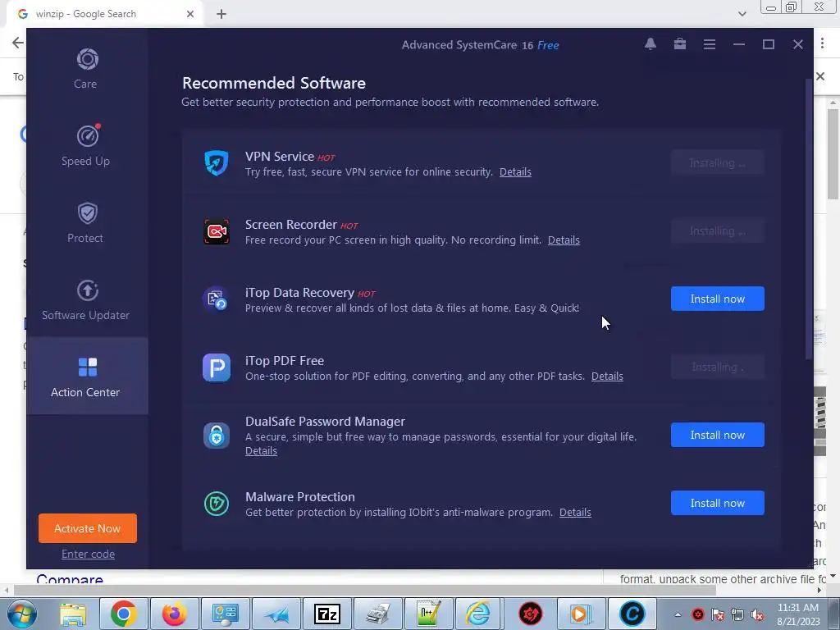
Task: Click Chrome back navigation arrow
Action: coord(18,43)
